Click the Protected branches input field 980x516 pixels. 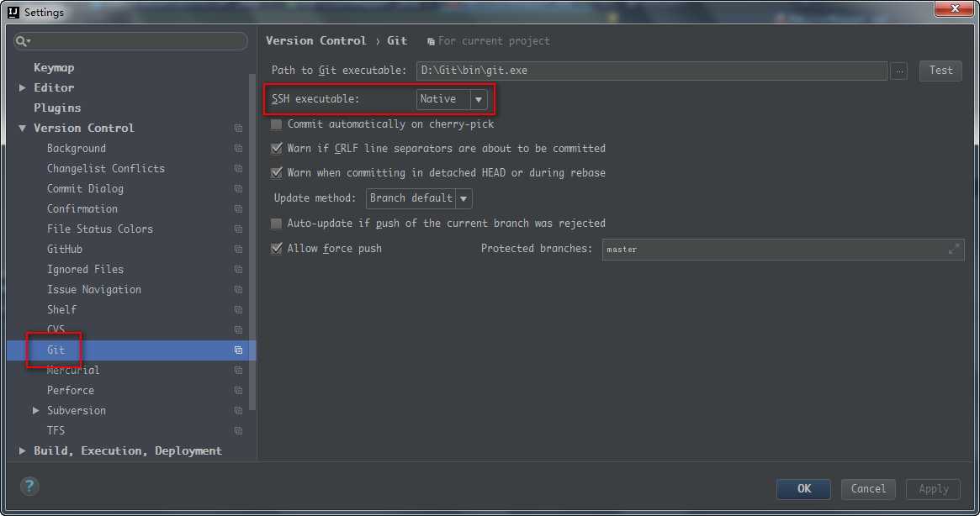pyautogui.click(x=783, y=250)
